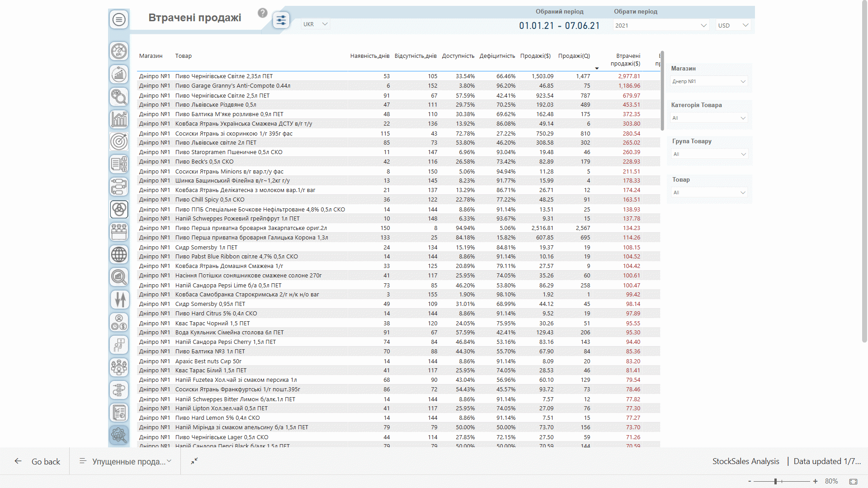Open the globe sidebar icon
868x488 pixels.
pos(119,254)
